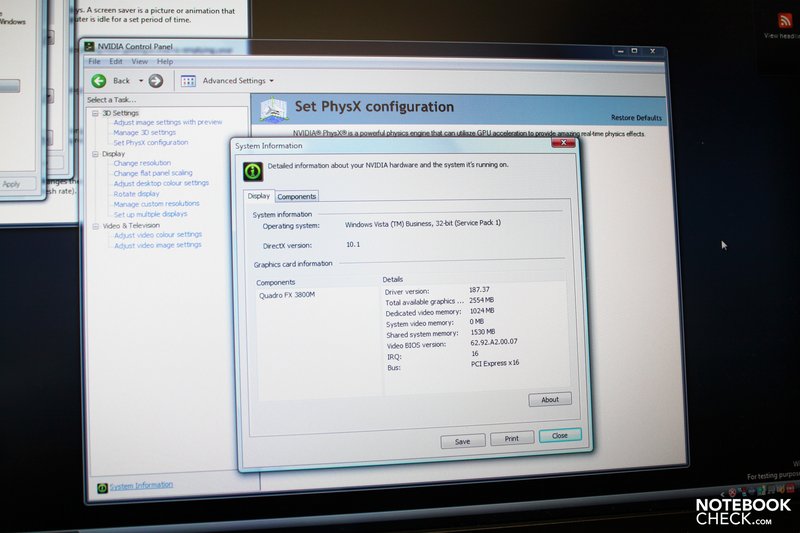Image resolution: width=800 pixels, height=533 pixels.
Task: Collapse the 3D Settings tree node
Action: 95,113
